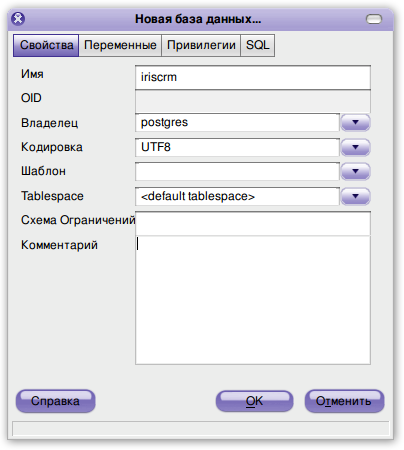Click the Tablespace combo box default tablespace
The height and width of the screenshot is (450, 404).
pos(237,196)
